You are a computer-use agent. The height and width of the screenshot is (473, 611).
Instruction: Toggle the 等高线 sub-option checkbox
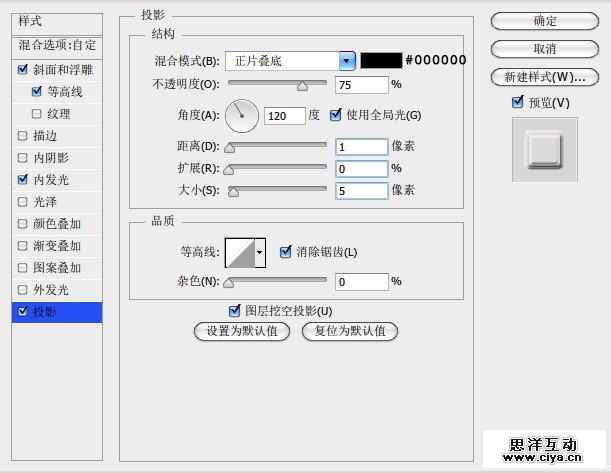point(37,92)
